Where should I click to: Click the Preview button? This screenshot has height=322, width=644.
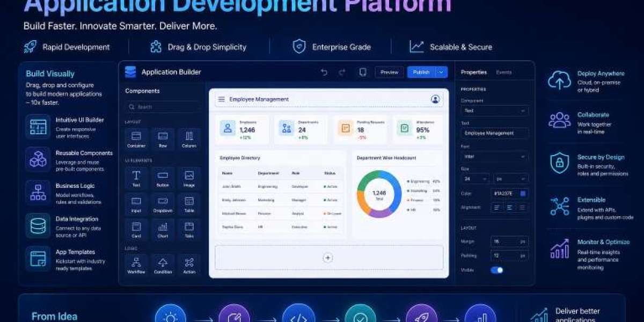coord(389,72)
